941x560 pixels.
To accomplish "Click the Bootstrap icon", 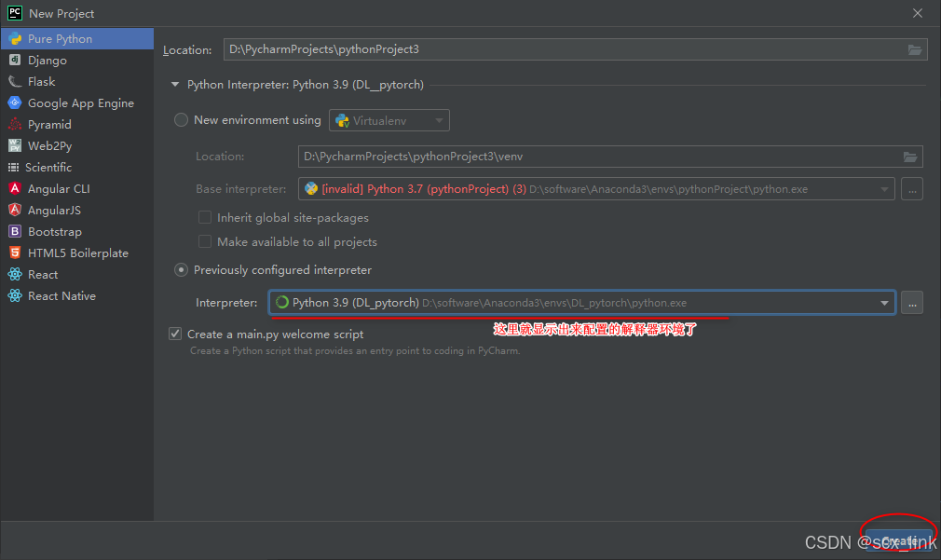I will coord(15,232).
